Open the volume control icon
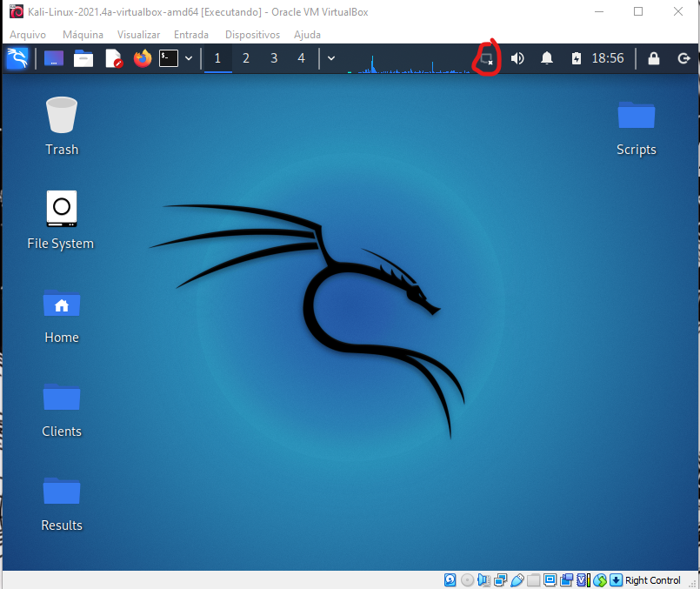 tap(517, 58)
